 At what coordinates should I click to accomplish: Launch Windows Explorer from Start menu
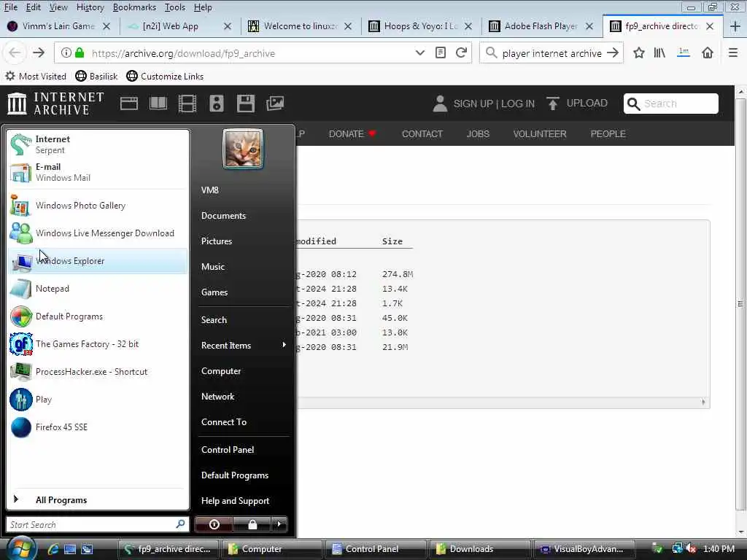point(98,261)
